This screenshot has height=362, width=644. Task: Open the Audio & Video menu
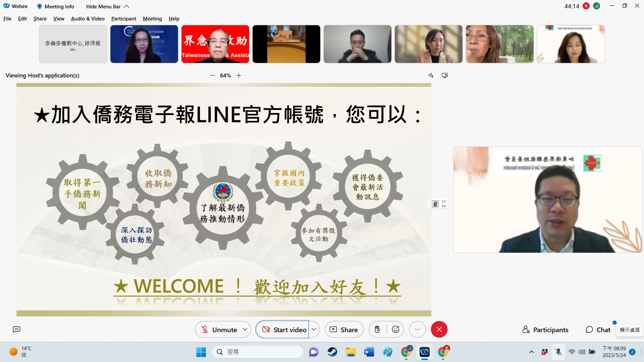click(x=88, y=19)
